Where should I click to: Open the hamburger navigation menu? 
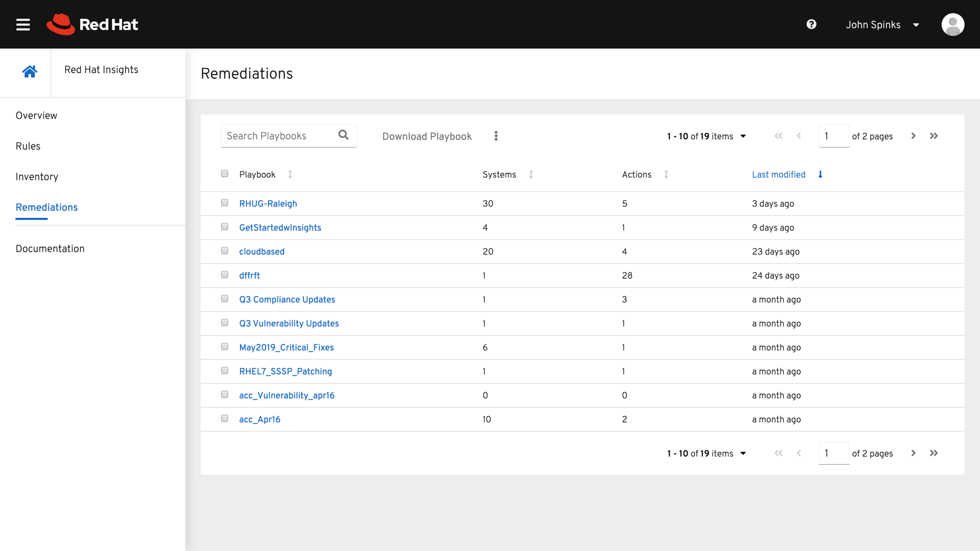point(23,24)
